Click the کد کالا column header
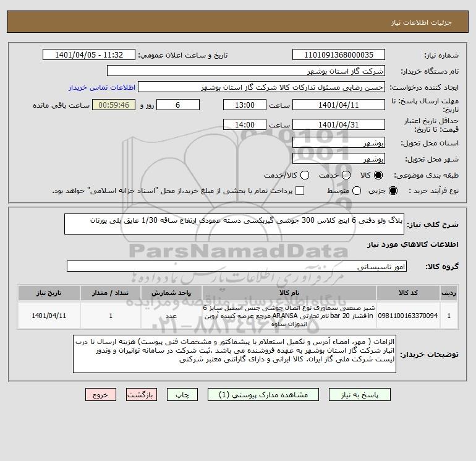The image size is (476, 461). pos(408,293)
